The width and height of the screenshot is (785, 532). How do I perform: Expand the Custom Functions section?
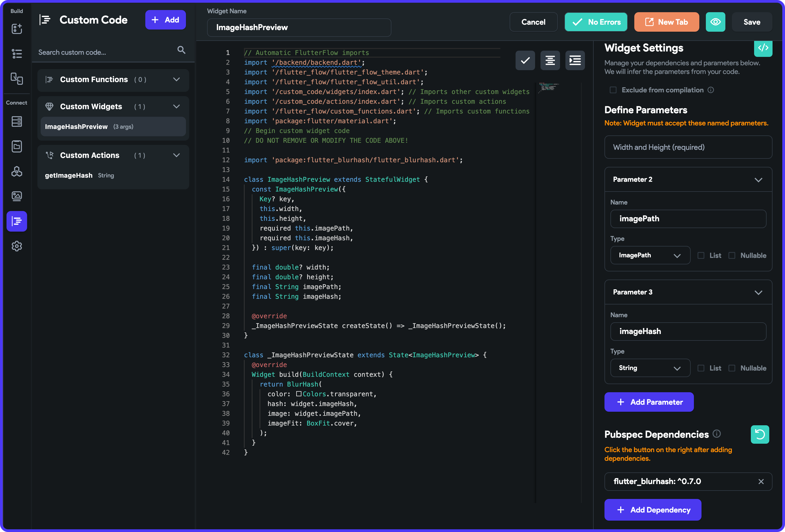(x=176, y=80)
